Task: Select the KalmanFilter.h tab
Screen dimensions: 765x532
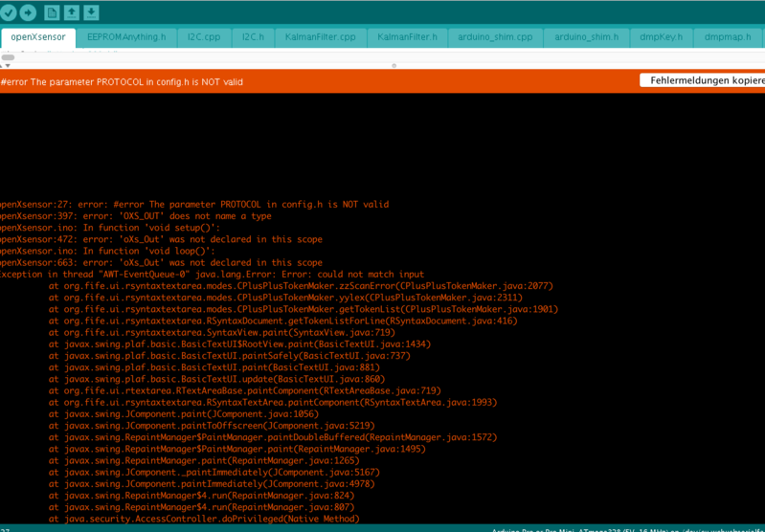Action: pos(407,37)
